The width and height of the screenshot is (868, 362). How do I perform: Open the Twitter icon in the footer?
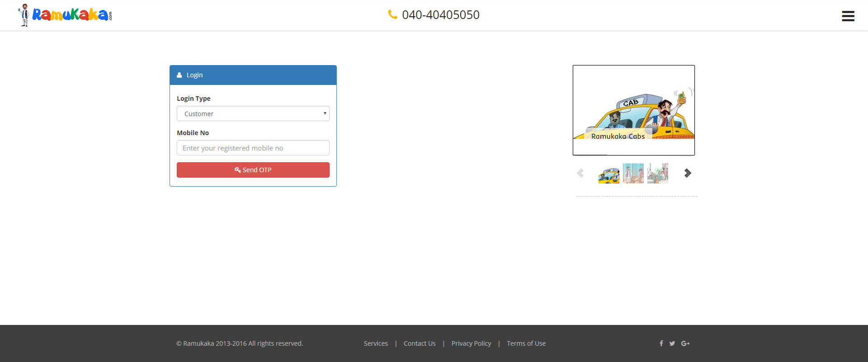point(672,343)
